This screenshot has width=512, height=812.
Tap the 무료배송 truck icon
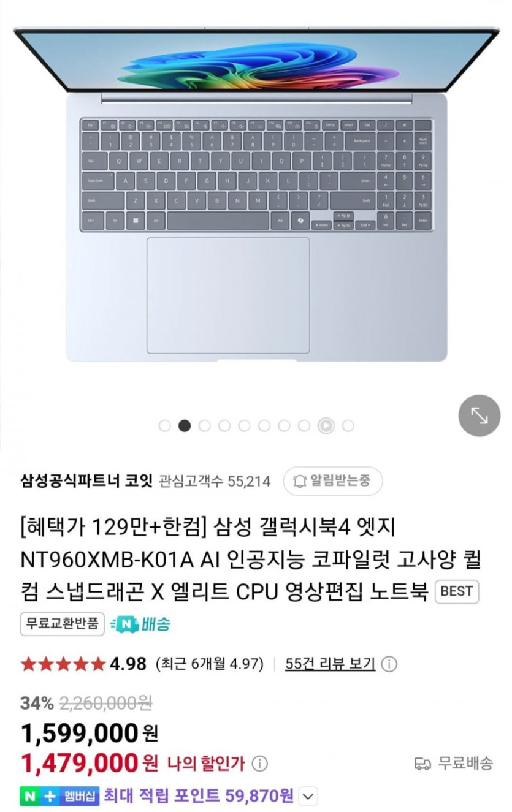tap(422, 764)
